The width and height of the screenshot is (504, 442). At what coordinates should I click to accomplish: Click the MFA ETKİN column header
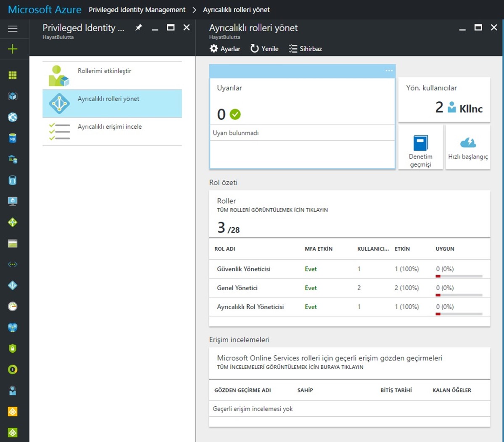click(x=319, y=249)
